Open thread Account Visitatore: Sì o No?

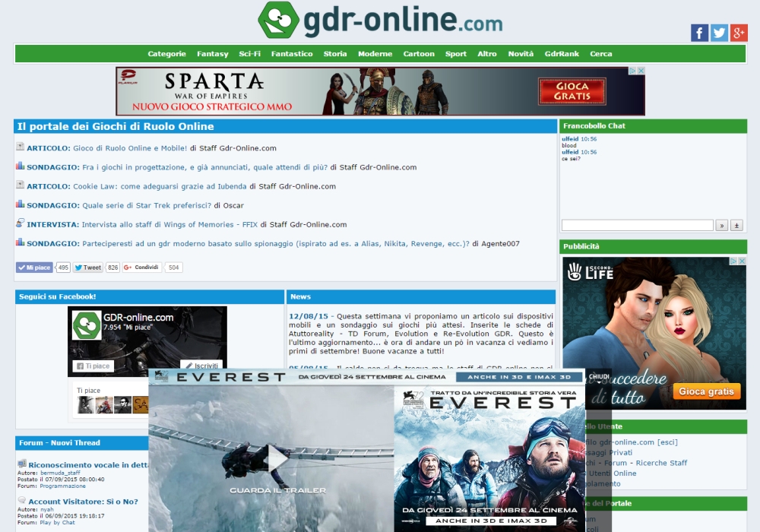pos(84,502)
